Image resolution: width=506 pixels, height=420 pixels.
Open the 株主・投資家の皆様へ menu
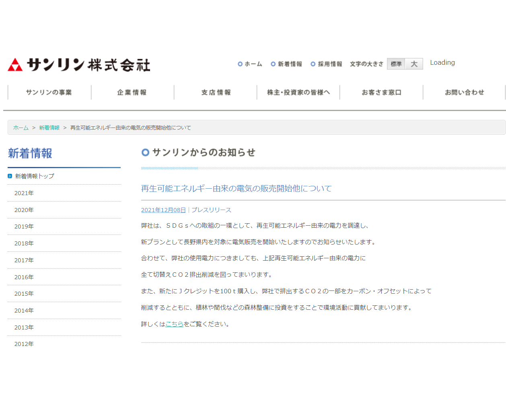(x=298, y=92)
